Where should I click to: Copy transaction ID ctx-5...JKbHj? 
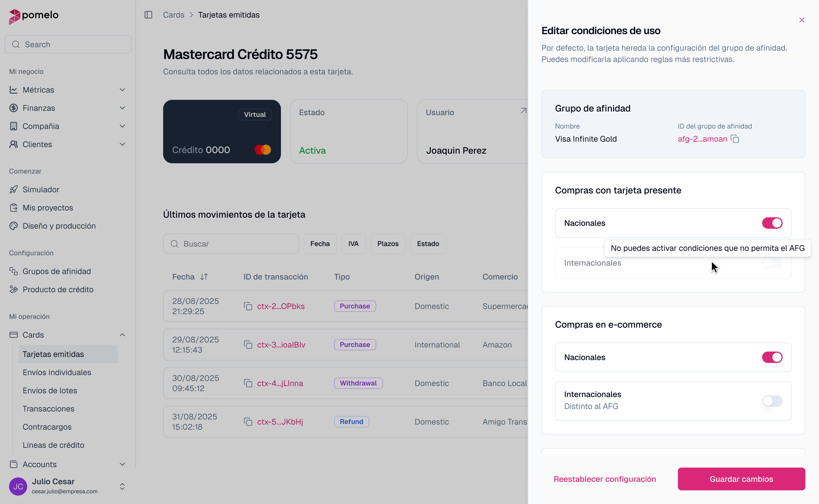(248, 422)
